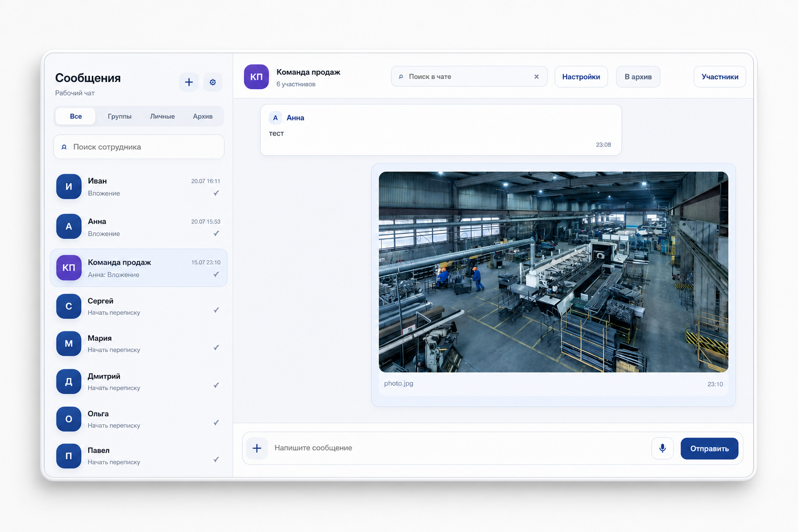Image resolution: width=798 pixels, height=532 pixels.
Task: Open the Участники list
Action: pos(720,77)
